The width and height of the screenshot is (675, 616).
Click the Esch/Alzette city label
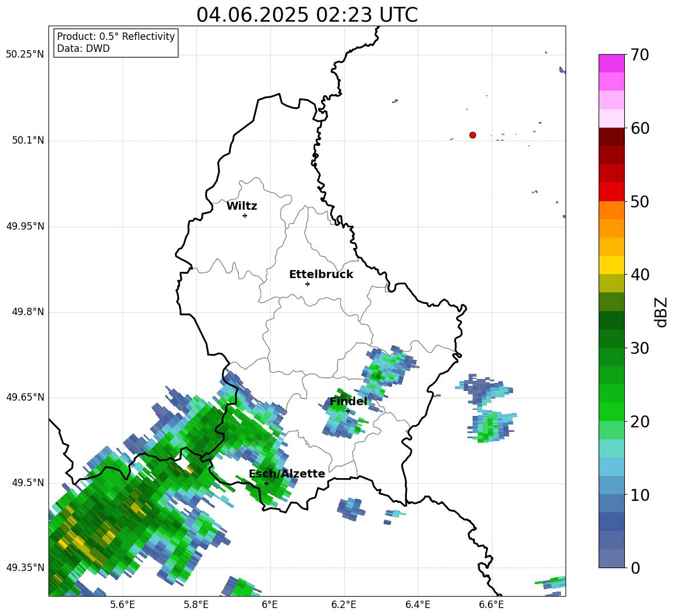point(287,474)
